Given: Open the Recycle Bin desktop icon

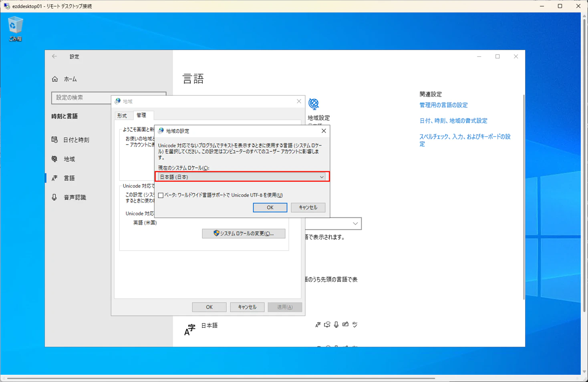Looking at the screenshot, I should click(15, 29).
